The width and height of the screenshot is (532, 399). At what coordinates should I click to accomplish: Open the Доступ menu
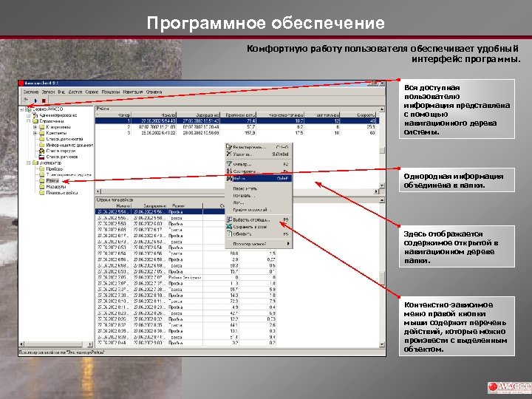pyautogui.click(x=75, y=92)
